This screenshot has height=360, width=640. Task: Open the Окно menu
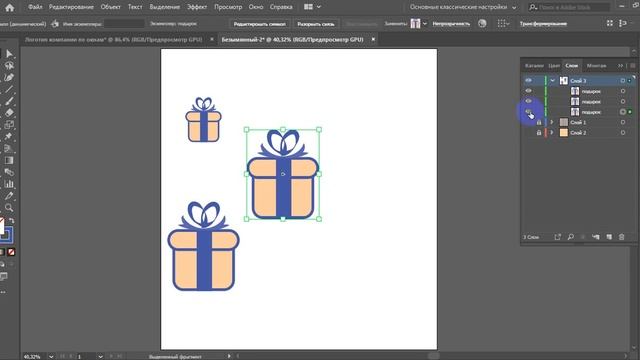coord(256,7)
